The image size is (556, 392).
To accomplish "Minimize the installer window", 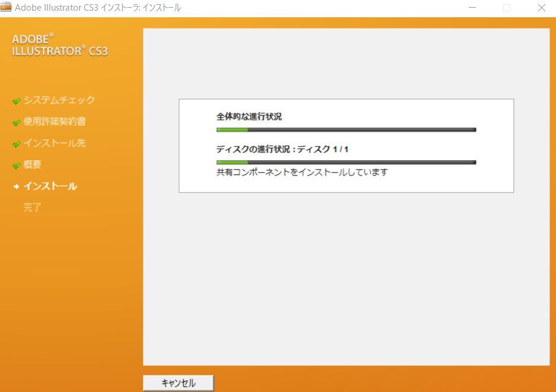I will 472,8.
